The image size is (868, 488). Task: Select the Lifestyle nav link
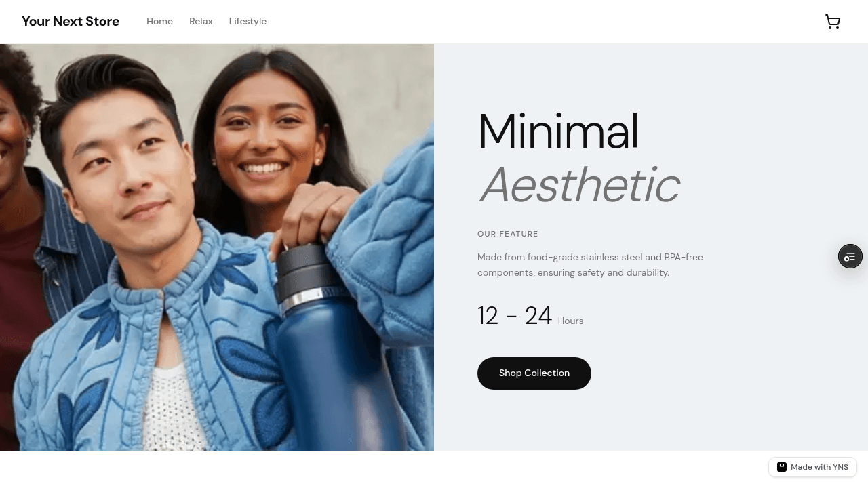(248, 22)
